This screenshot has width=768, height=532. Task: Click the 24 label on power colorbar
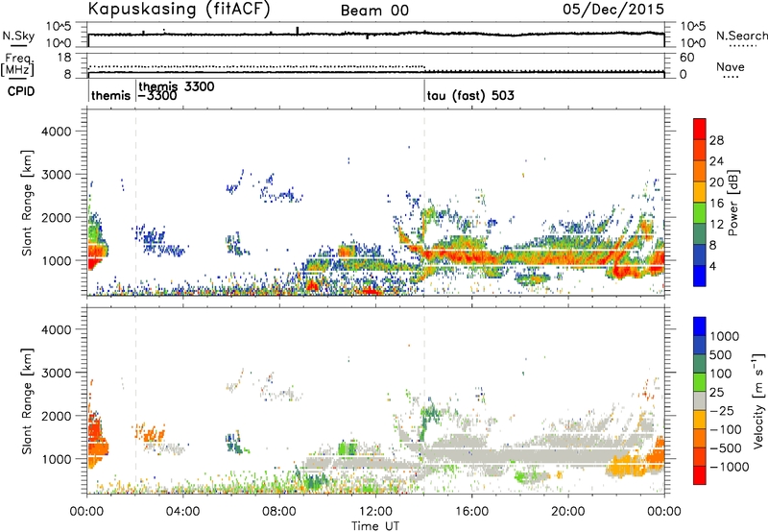click(716, 161)
